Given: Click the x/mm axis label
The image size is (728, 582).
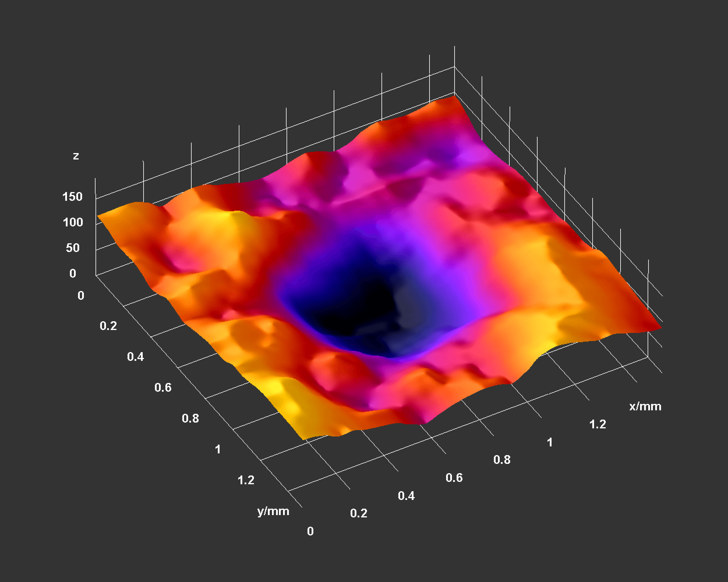Looking at the screenshot, I should click(x=645, y=406).
